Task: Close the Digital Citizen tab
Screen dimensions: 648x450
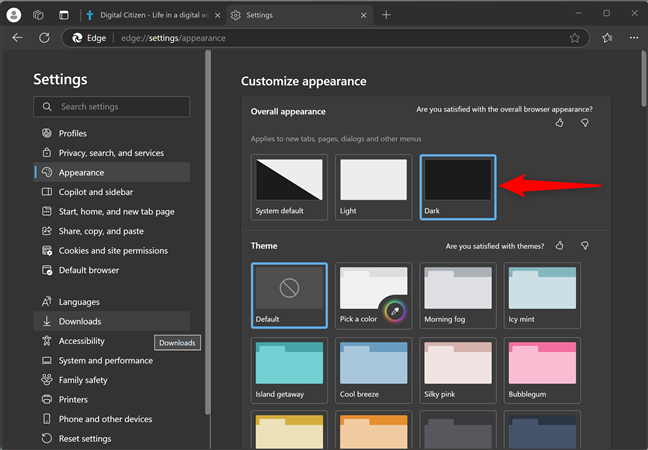Action: 217,15
